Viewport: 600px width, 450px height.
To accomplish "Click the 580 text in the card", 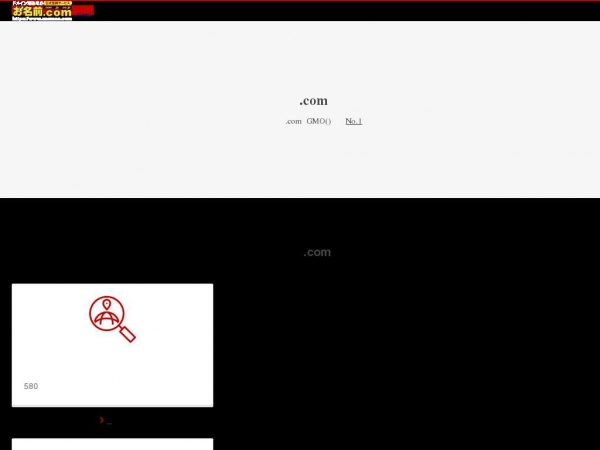I will pyautogui.click(x=31, y=386).
